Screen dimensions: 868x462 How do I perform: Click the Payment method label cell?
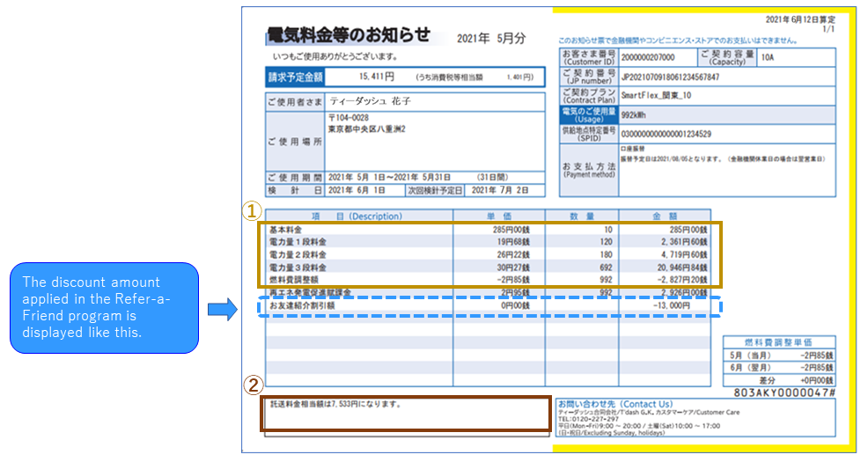[588, 166]
